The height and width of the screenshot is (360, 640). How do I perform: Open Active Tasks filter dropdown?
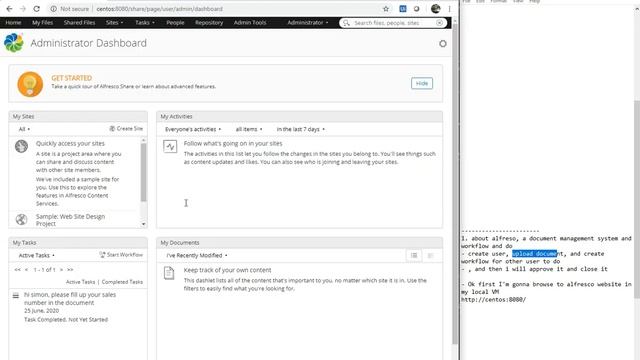[36, 255]
